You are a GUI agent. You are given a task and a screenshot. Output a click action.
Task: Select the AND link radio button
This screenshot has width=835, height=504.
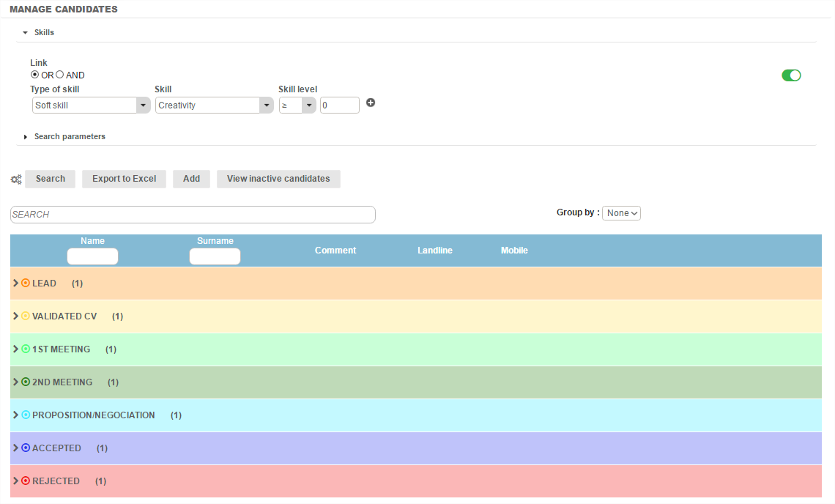pyautogui.click(x=61, y=75)
